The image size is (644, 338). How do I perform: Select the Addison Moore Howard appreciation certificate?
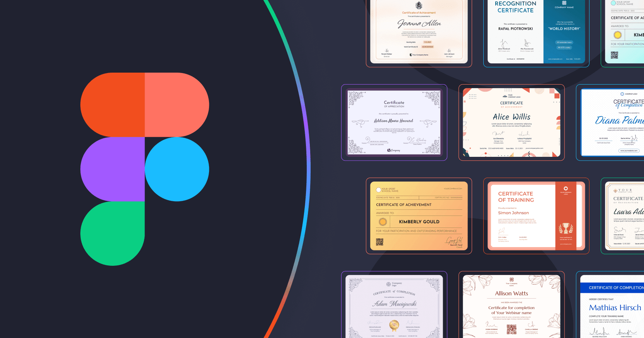[x=394, y=122]
